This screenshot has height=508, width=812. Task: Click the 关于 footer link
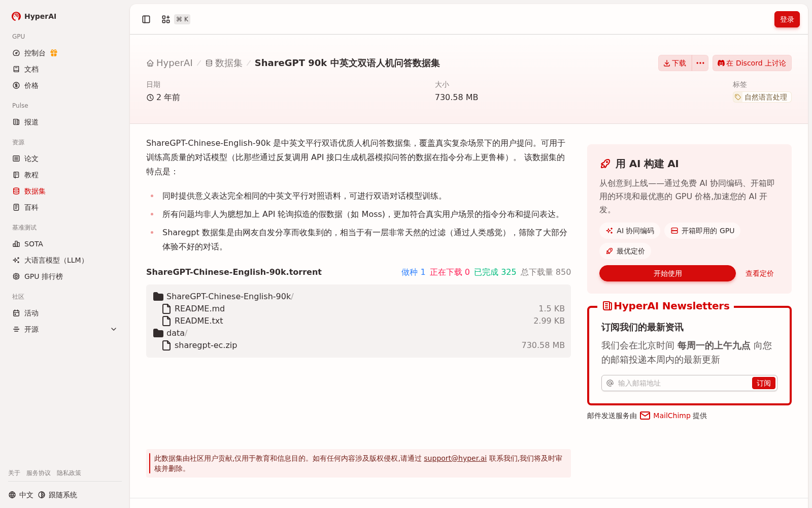point(14,473)
